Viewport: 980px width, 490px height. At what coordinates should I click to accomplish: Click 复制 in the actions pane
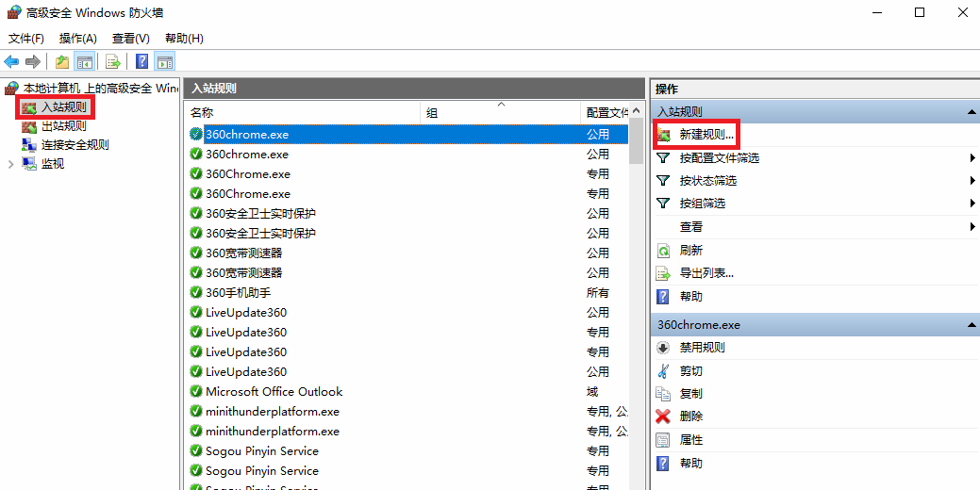point(691,394)
